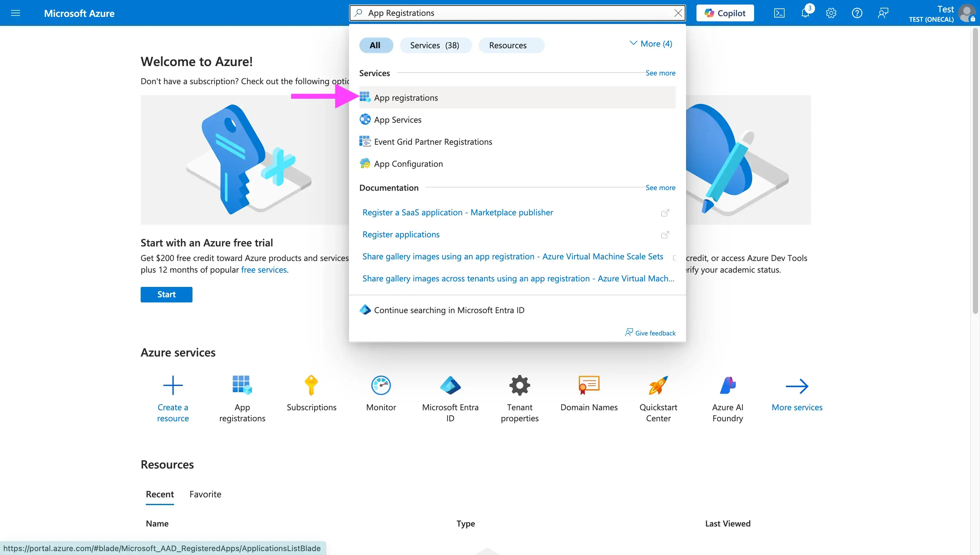Click the search input field
This screenshot has width=980, height=555.
(517, 13)
